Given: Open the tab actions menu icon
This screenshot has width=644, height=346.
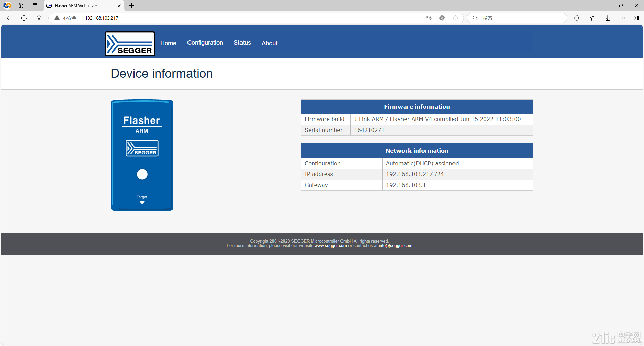Looking at the screenshot, I should (x=35, y=6).
